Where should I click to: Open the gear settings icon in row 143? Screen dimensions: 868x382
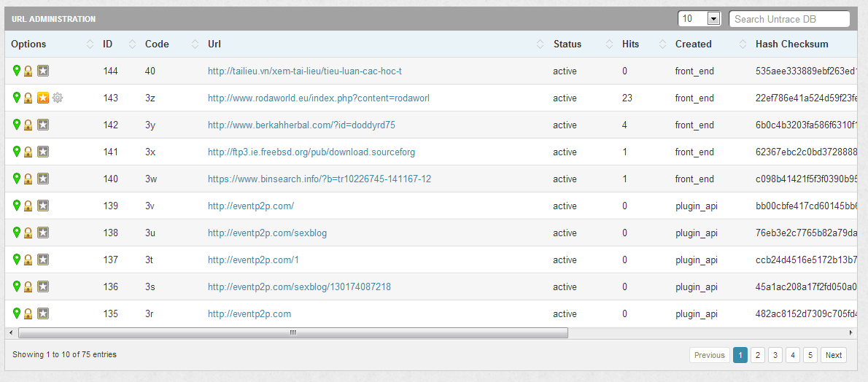(x=58, y=98)
